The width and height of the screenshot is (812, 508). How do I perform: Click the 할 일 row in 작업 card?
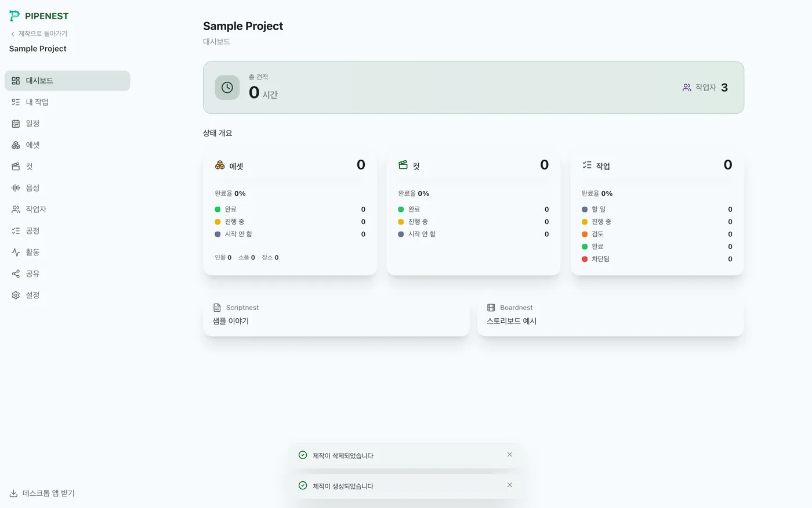click(x=657, y=210)
